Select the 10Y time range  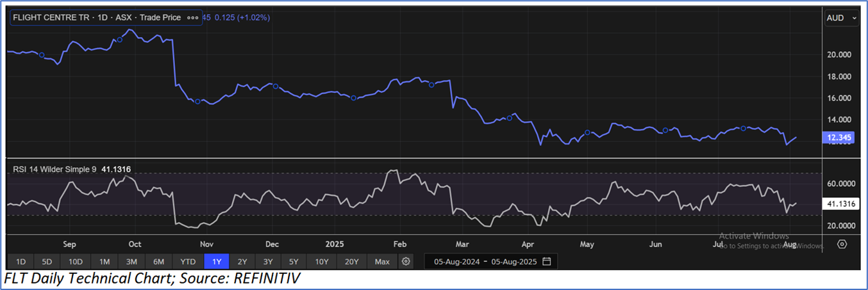click(322, 261)
